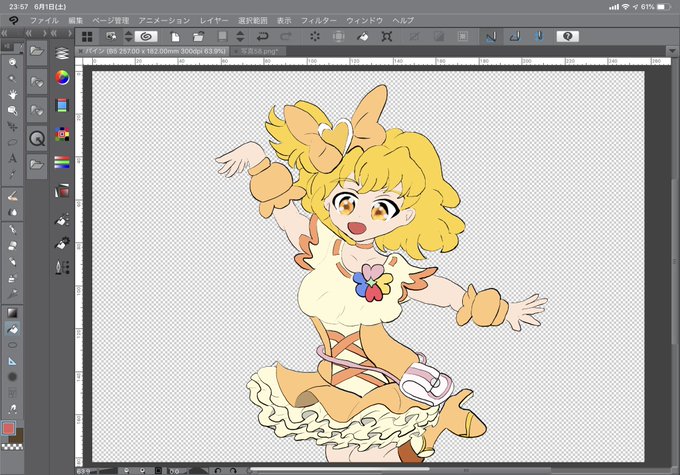680x475 pixels.
Task: Select the Operation object tool
Action: (x=13, y=111)
